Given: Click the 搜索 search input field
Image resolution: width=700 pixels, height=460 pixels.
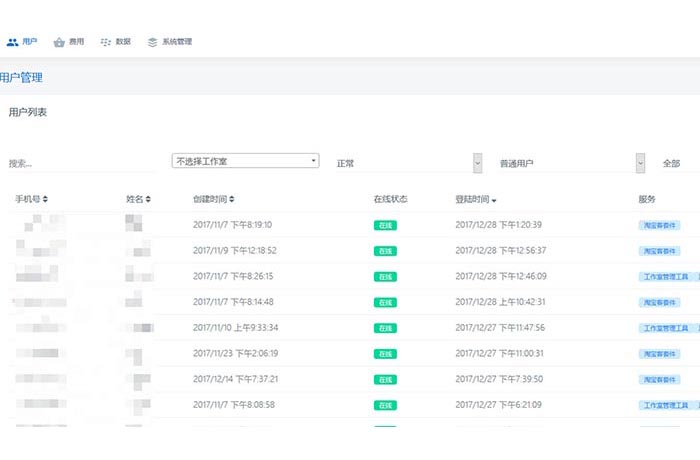Looking at the screenshot, I should (80, 163).
